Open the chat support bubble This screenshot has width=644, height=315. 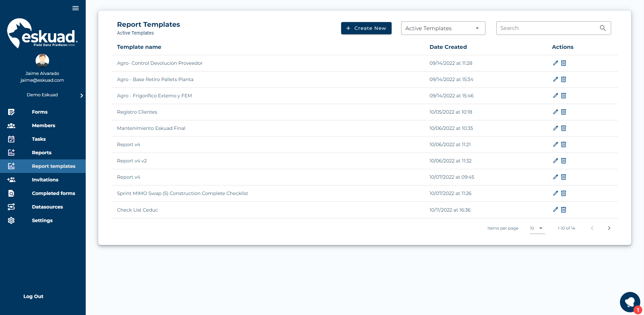click(x=629, y=302)
